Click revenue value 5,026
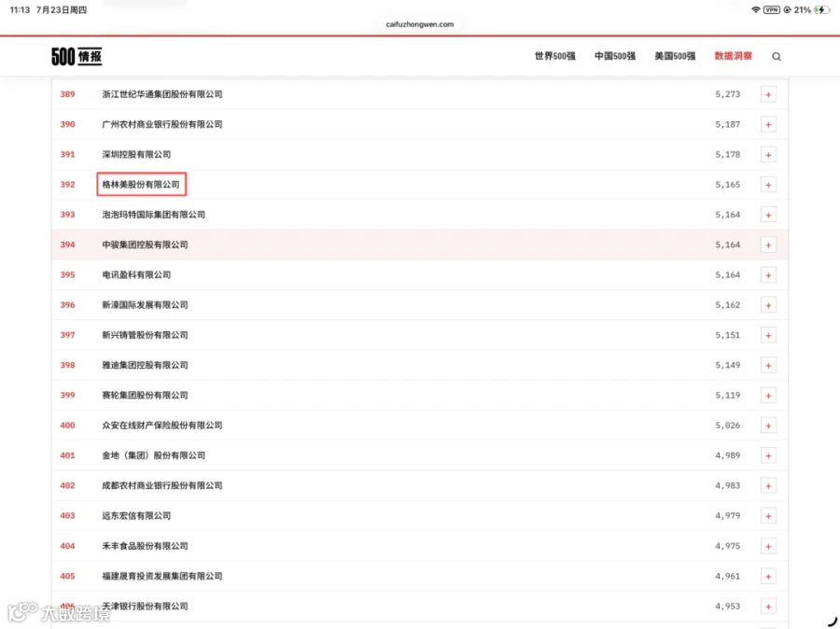This screenshot has height=629, width=840. 727,425
